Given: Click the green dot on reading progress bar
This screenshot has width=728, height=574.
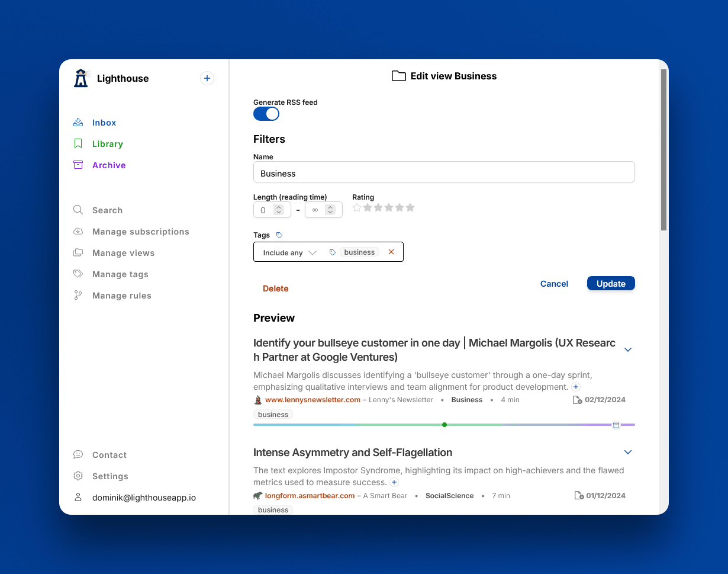Looking at the screenshot, I should tap(444, 425).
